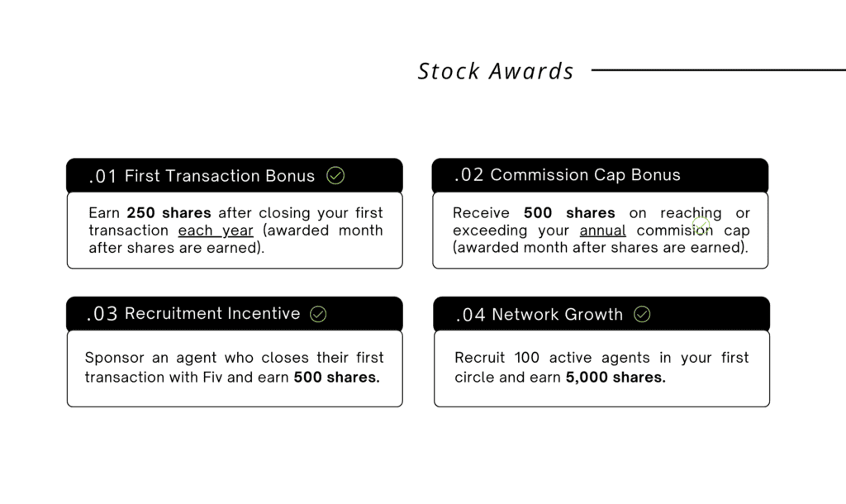The width and height of the screenshot is (846, 504).
Task: Select the ".02 Commission Cap Bonus" header
Action: pos(568,175)
